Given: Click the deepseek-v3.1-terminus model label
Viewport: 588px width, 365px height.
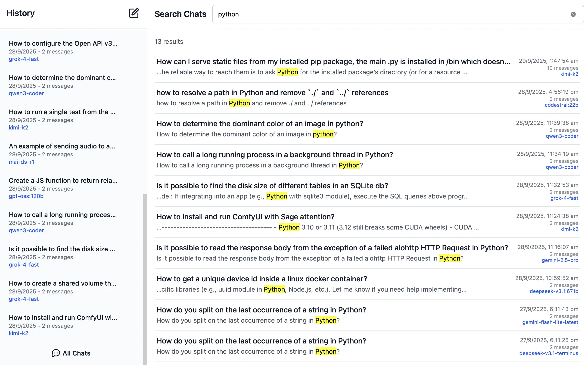Looking at the screenshot, I should (x=548, y=353).
